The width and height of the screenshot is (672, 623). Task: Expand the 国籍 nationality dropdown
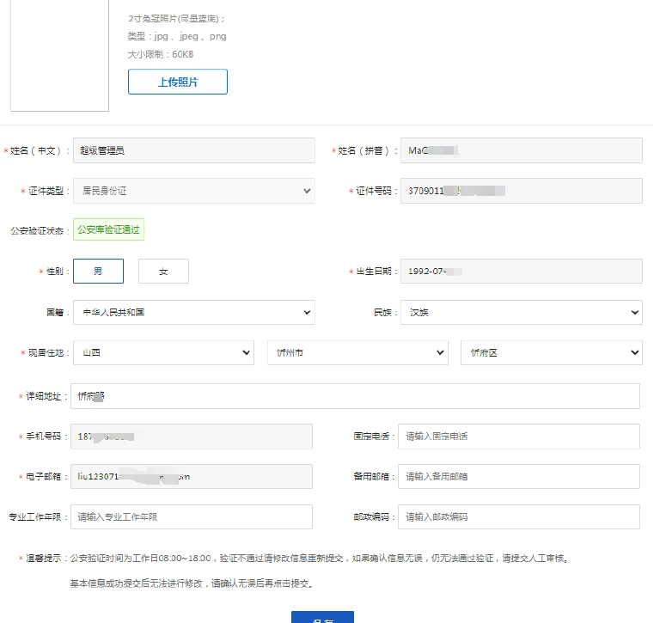(193, 312)
